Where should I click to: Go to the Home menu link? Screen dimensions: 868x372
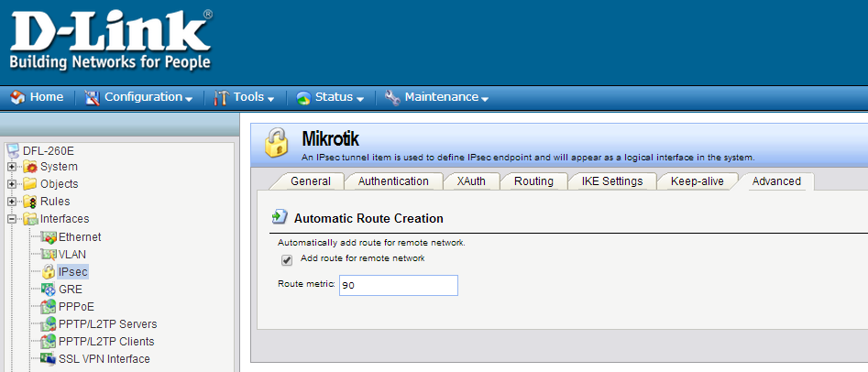47,97
